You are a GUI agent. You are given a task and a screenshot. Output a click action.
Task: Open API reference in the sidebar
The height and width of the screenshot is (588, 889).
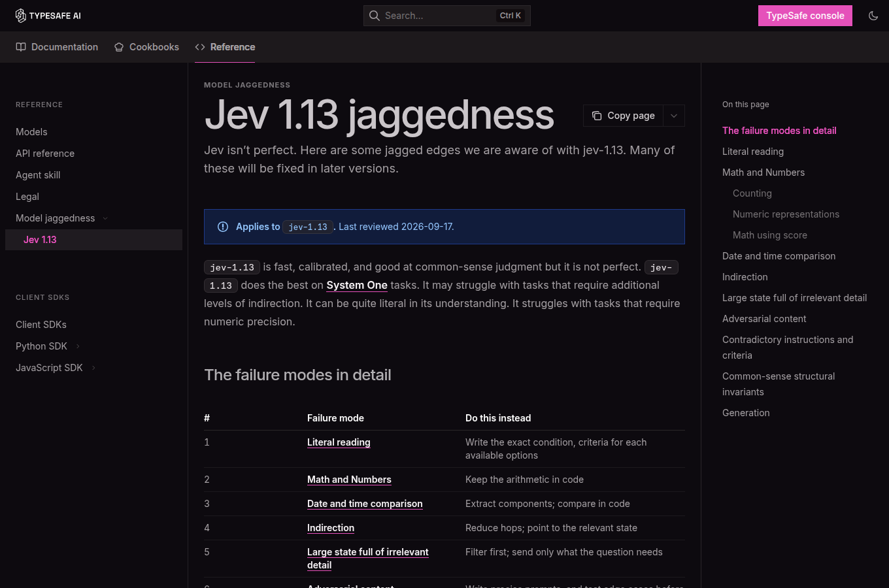click(x=45, y=154)
